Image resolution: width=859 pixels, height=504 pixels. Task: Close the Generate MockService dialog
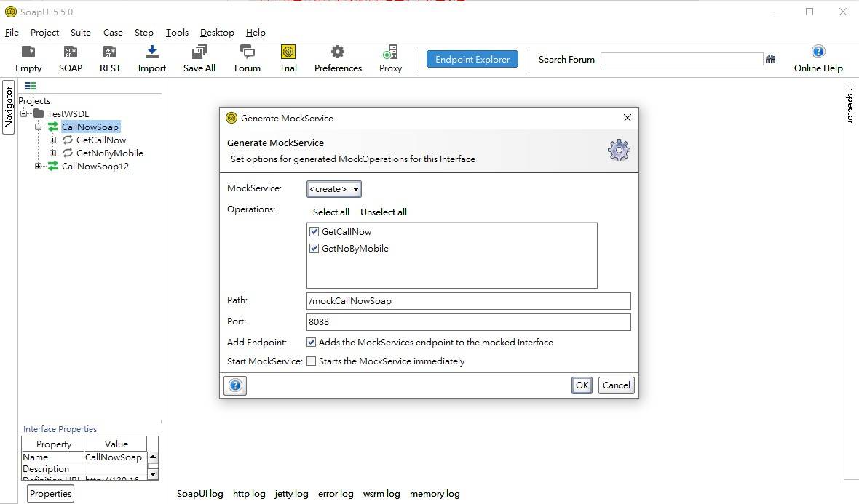(x=628, y=119)
